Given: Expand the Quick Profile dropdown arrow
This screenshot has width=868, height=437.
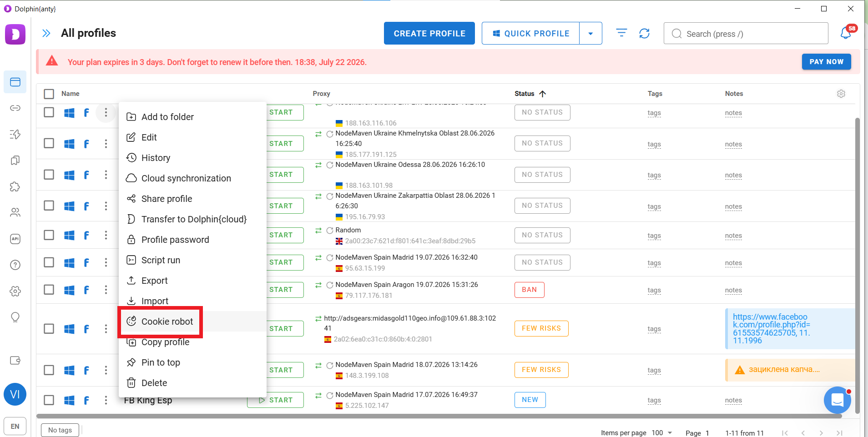Looking at the screenshot, I should (x=590, y=33).
